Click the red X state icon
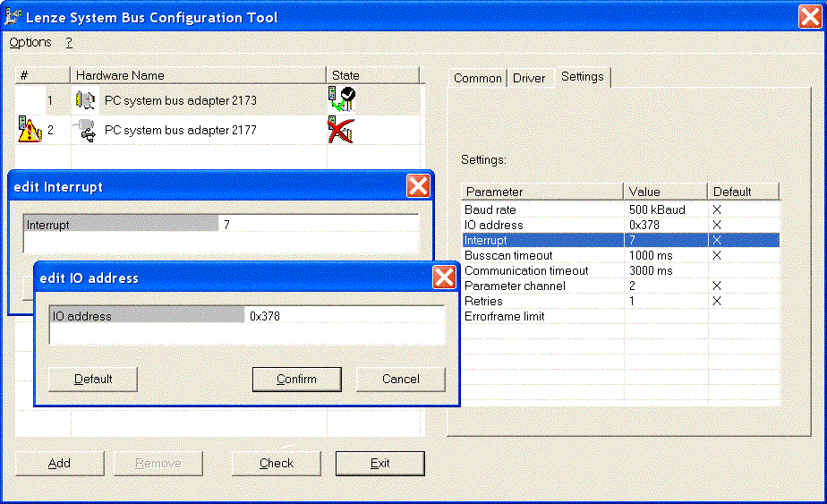This screenshot has height=504, width=827. point(340,131)
